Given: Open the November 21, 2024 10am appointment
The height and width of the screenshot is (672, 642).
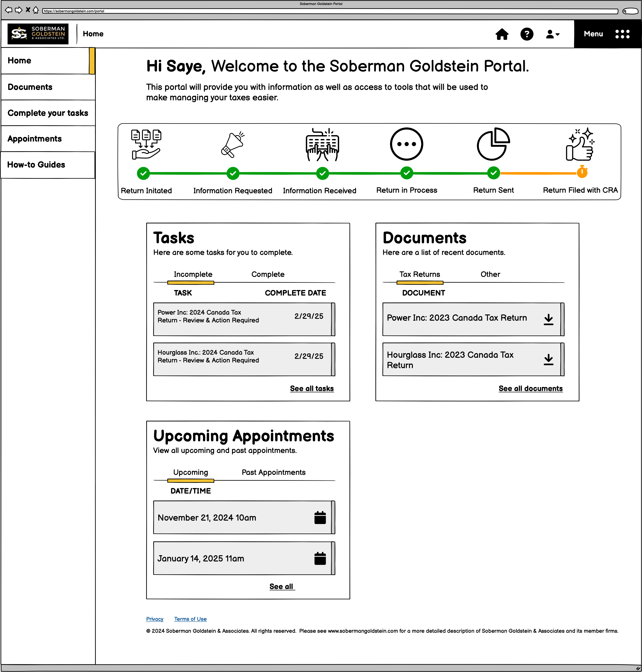Looking at the screenshot, I should (x=244, y=517).
